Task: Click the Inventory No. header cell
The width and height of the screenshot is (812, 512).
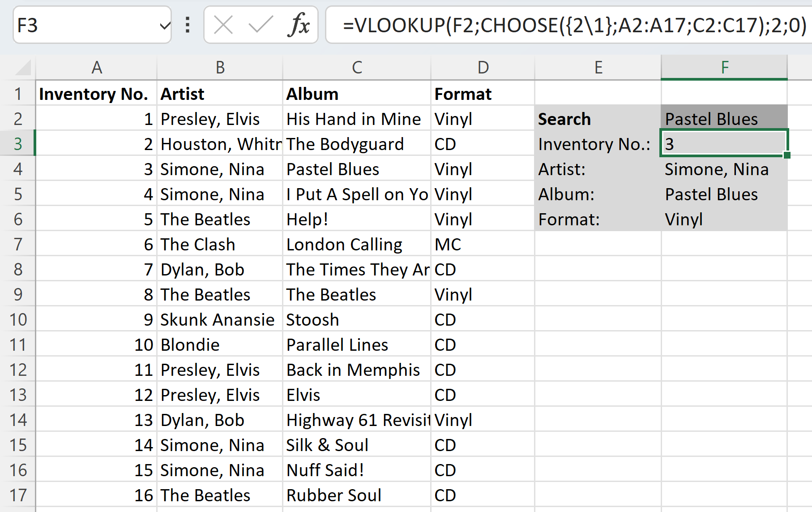Action: tap(96, 94)
